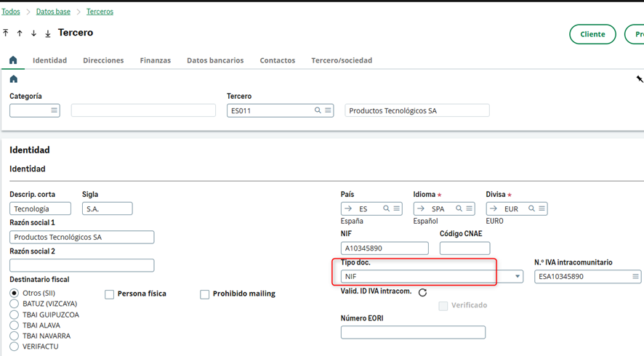
Task: Refresh Valid. ID IVA intracom. validation
Action: coord(422,292)
